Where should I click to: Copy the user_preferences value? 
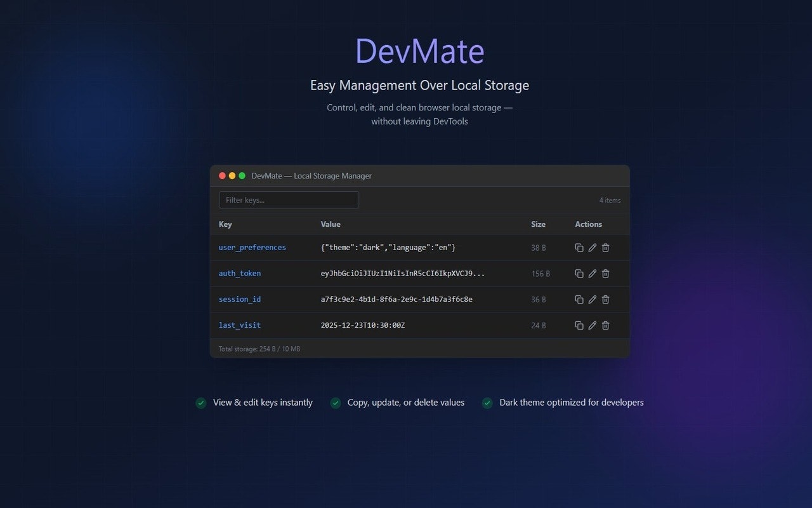(x=579, y=248)
